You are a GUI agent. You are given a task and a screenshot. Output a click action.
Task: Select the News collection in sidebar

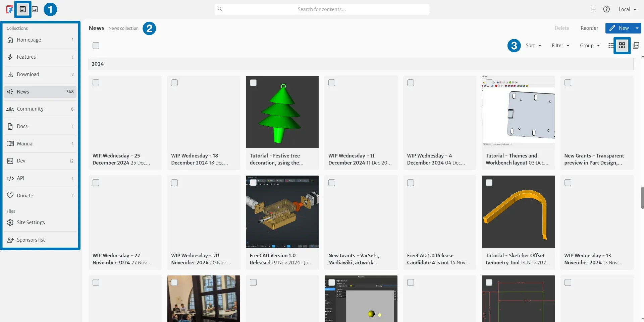click(x=40, y=92)
